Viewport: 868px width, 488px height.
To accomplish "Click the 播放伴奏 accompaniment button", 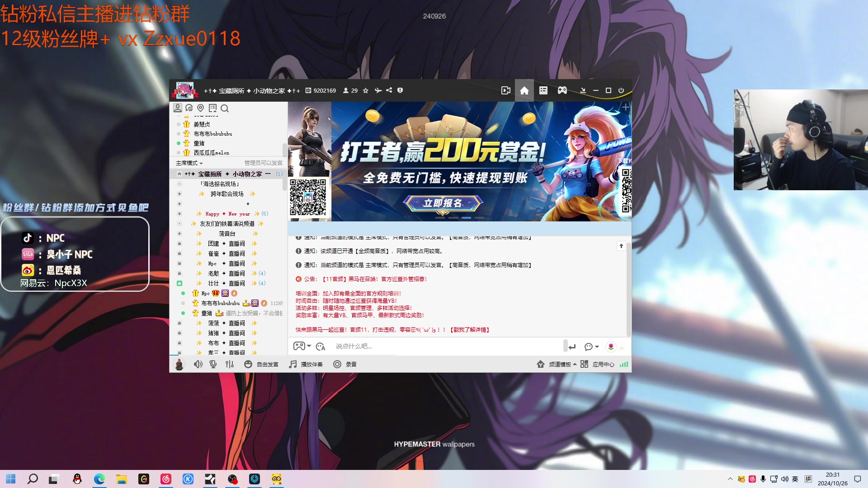I will pyautogui.click(x=306, y=364).
